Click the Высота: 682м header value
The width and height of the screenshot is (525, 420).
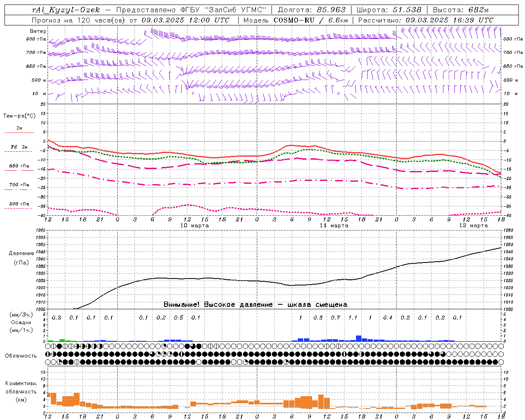click(x=461, y=10)
